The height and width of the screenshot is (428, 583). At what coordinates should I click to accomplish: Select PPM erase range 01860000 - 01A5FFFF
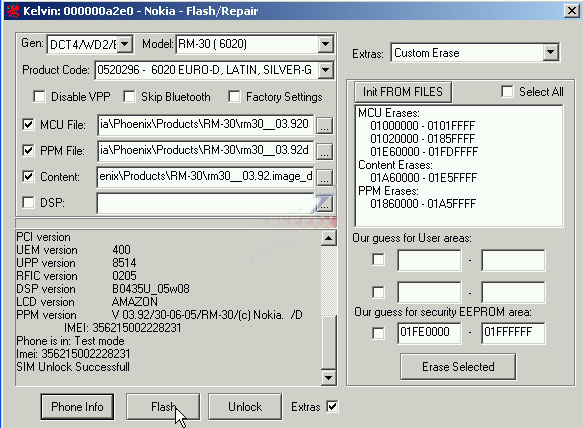tap(423, 204)
